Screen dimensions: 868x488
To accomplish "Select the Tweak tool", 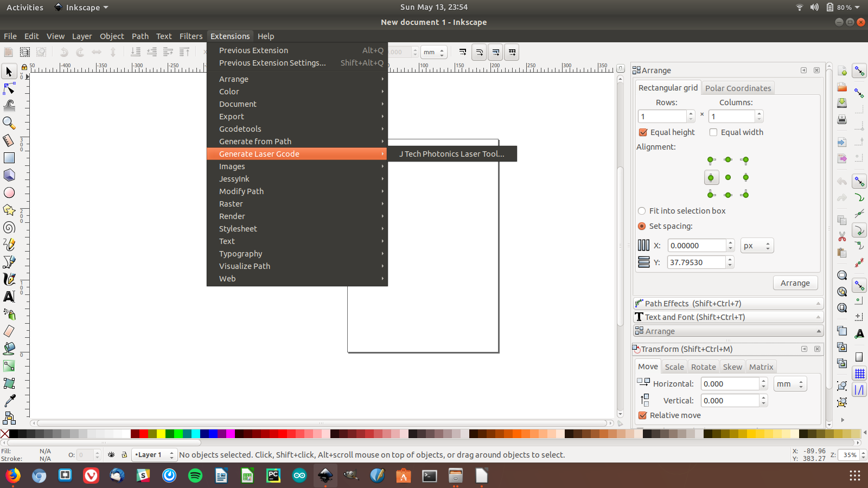I will pos(9,106).
